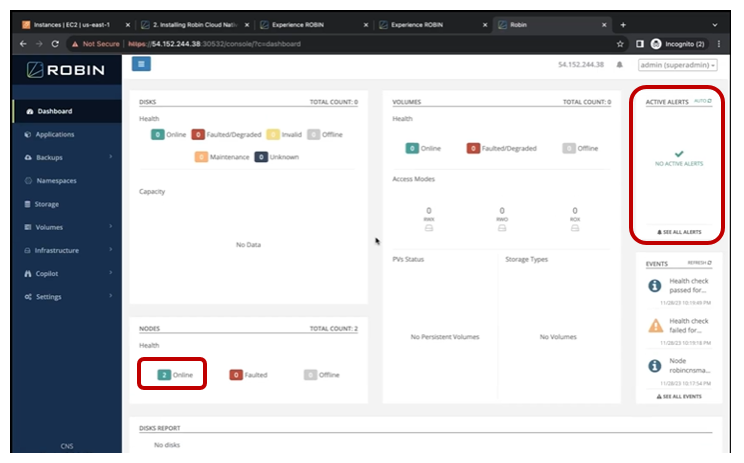Click the ROX access mode count
The height and width of the screenshot is (463, 744).
click(x=575, y=211)
